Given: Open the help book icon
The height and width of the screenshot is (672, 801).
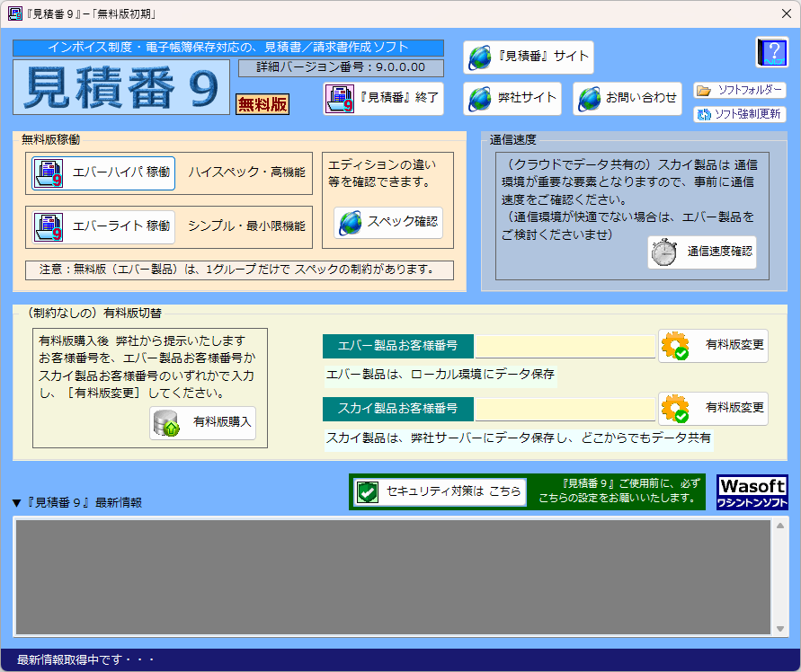Looking at the screenshot, I should [x=771, y=52].
